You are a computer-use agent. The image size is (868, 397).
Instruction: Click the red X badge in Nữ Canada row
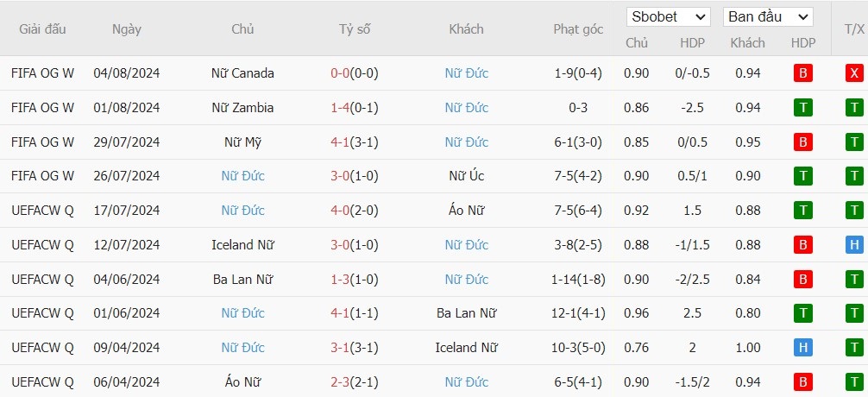(x=854, y=73)
